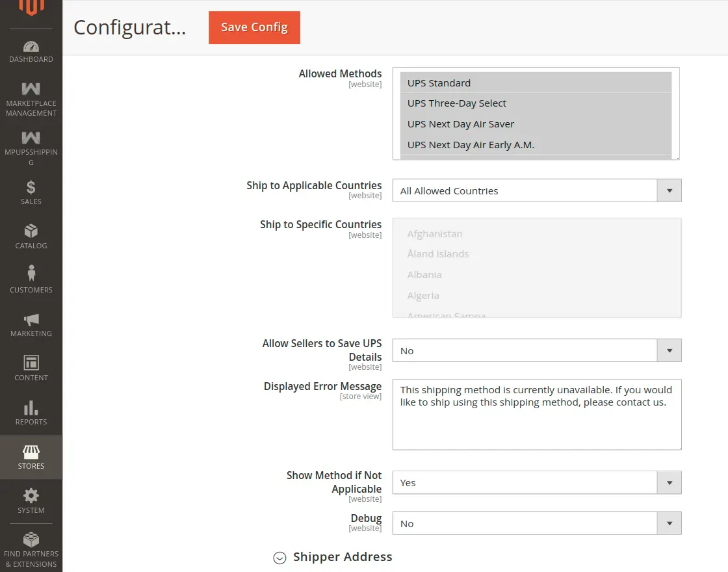Open the Marketing sidebar icon

point(31,324)
